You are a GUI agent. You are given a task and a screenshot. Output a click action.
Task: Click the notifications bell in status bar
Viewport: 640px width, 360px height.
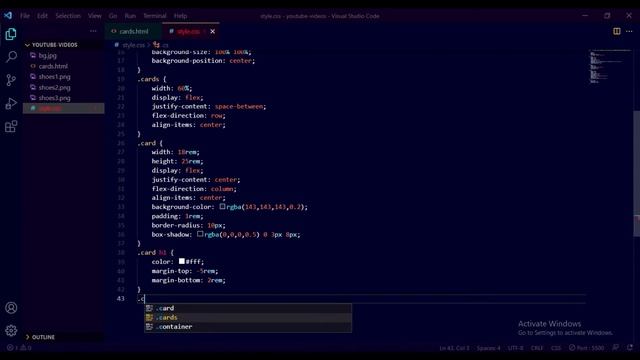click(x=629, y=347)
